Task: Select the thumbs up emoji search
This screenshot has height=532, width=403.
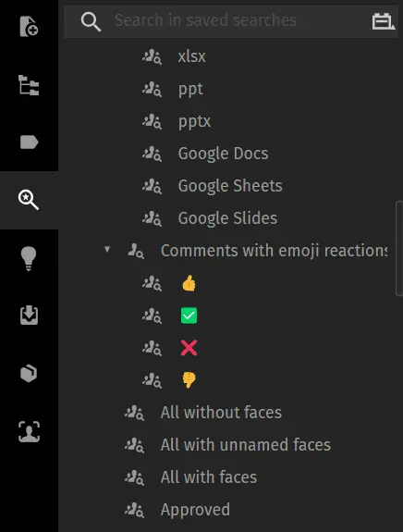Action: (x=189, y=283)
